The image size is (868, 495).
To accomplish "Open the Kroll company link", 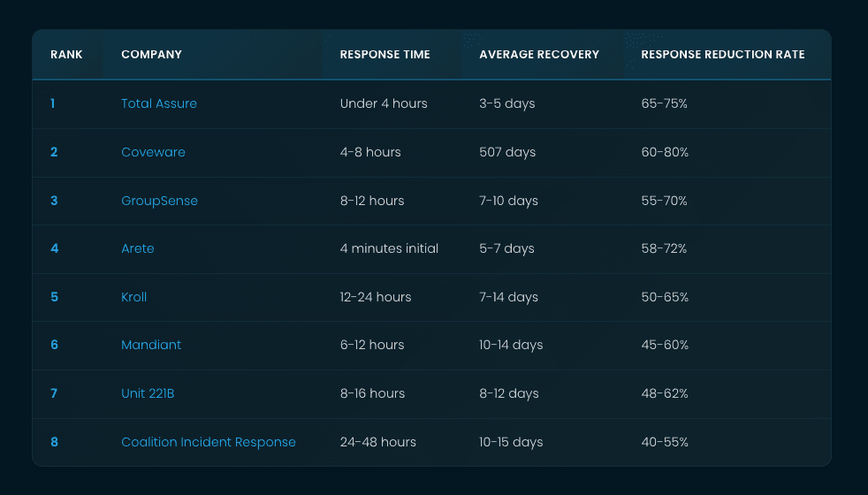I will (134, 297).
